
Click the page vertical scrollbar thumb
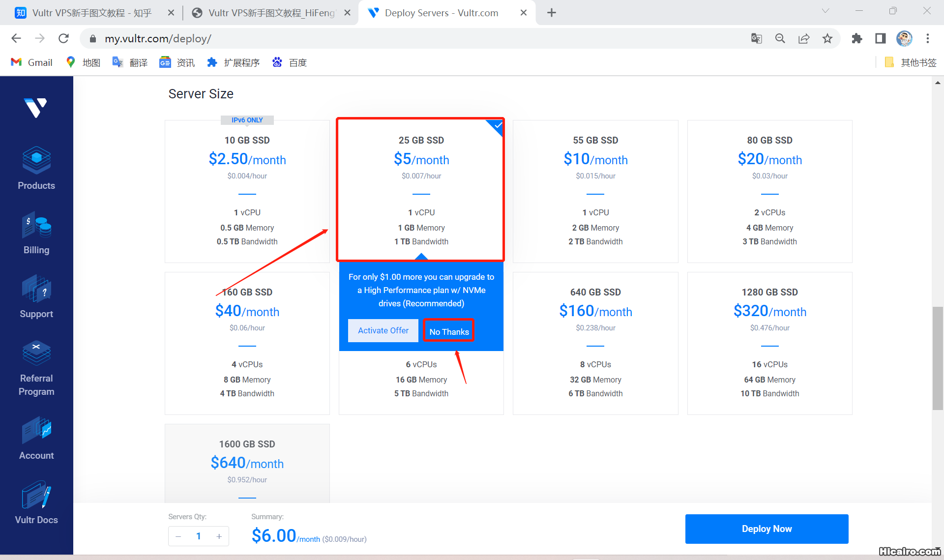[937, 358]
